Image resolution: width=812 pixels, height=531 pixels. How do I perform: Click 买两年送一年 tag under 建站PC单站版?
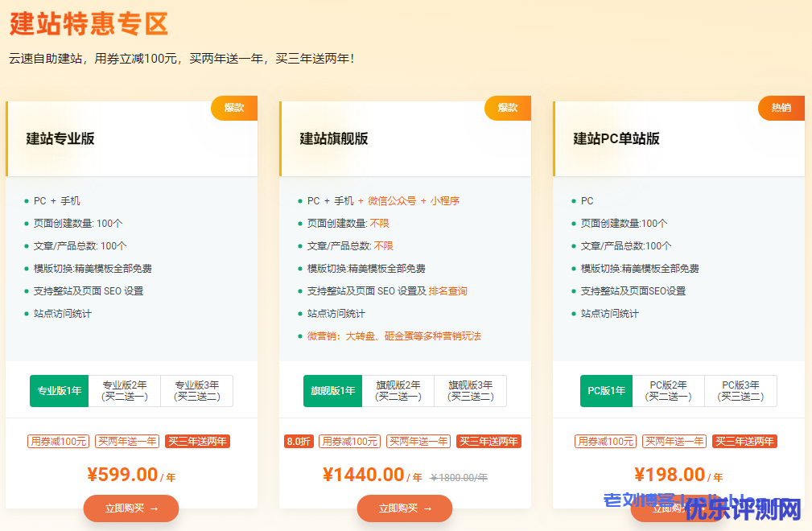(674, 441)
